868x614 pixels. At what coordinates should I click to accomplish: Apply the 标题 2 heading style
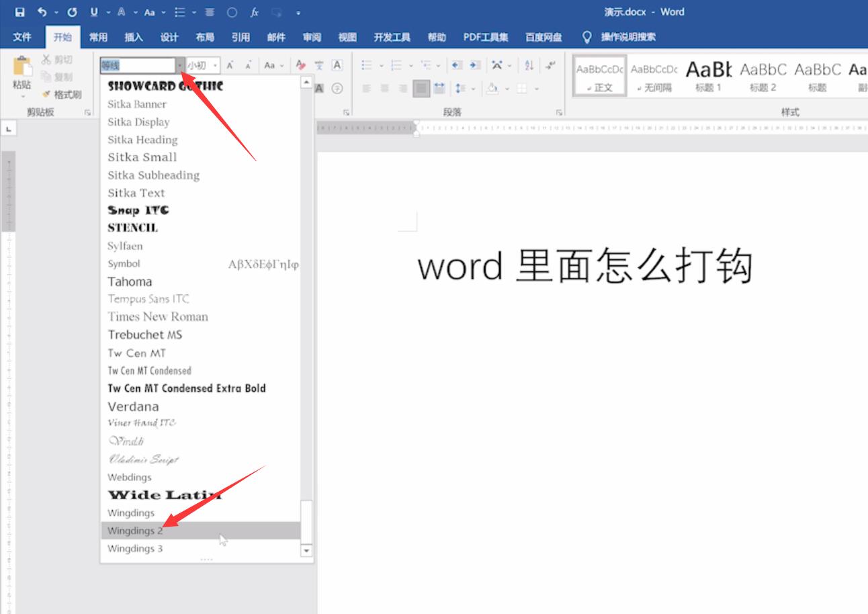[763, 75]
